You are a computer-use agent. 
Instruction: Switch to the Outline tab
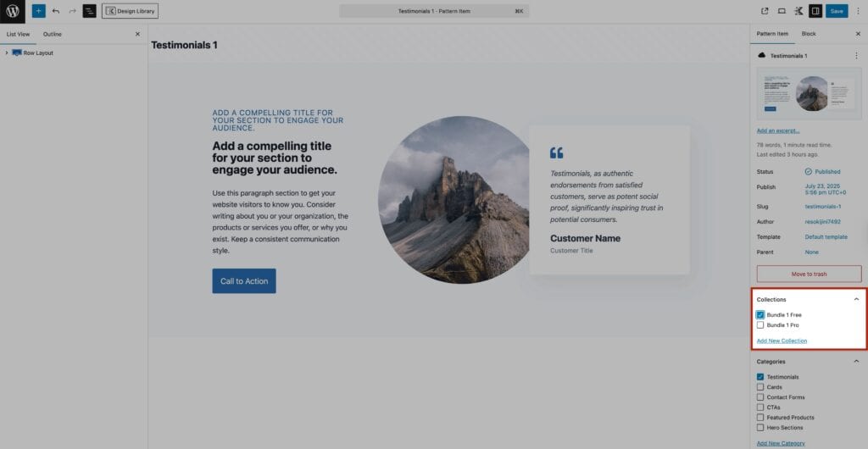pos(53,34)
